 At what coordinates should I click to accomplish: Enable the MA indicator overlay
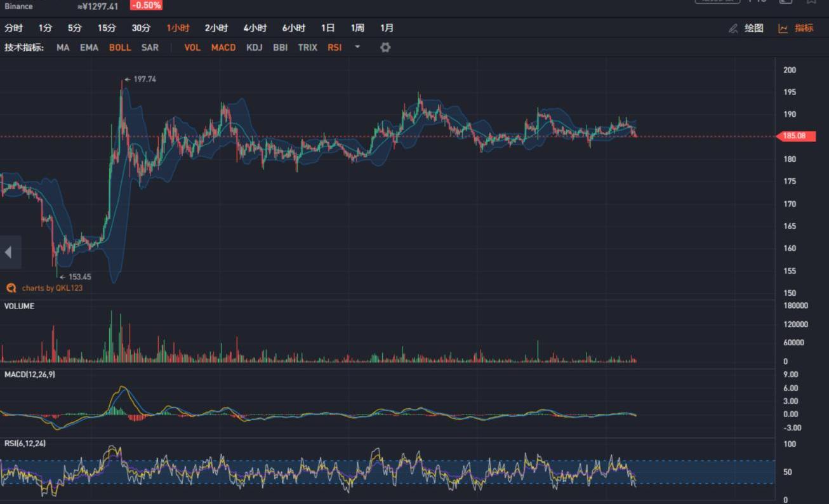(63, 48)
